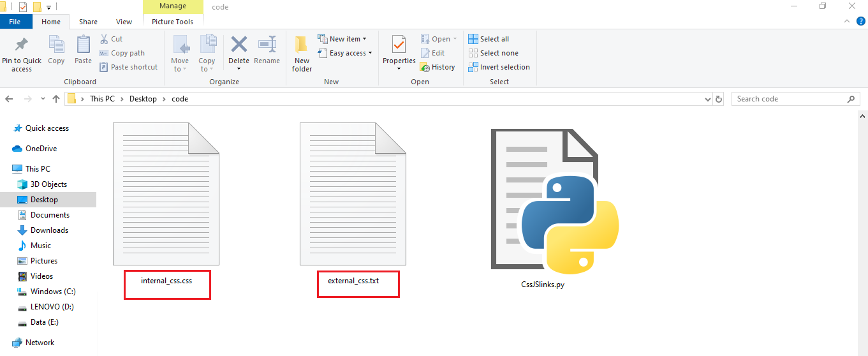Click Invert selection in the ribbon
868x356 pixels.
pyautogui.click(x=499, y=67)
